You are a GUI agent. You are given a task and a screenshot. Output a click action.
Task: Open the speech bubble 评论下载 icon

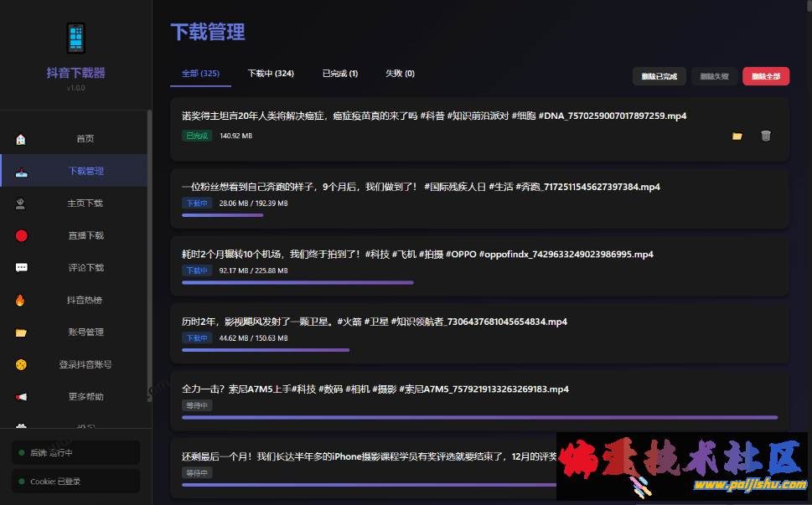point(21,268)
